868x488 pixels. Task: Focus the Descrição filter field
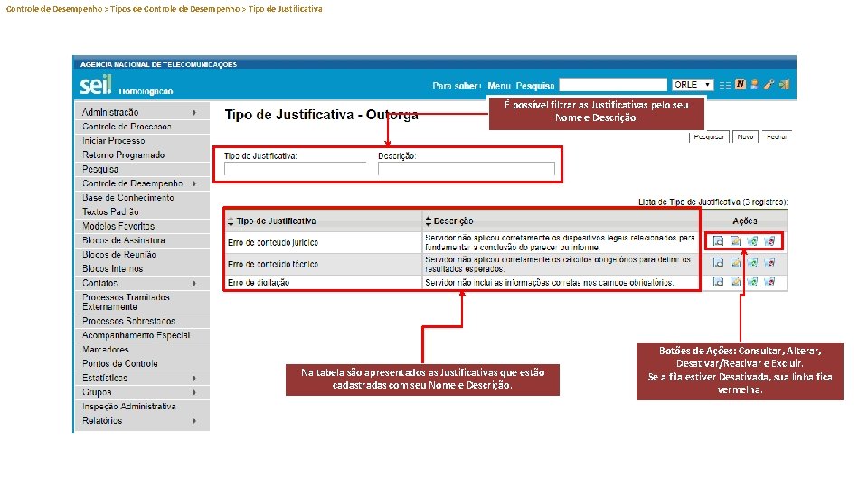(x=467, y=169)
